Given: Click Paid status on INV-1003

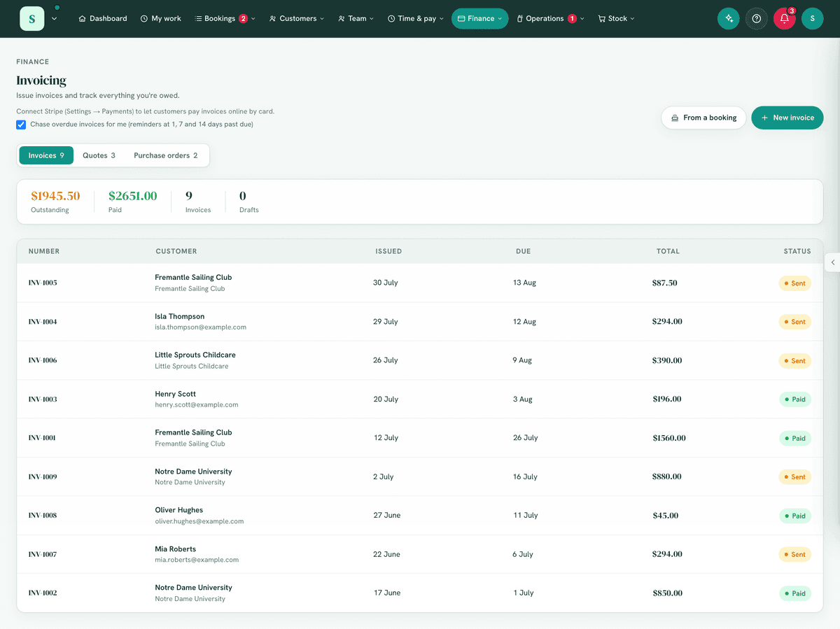Looking at the screenshot, I should click(x=795, y=400).
